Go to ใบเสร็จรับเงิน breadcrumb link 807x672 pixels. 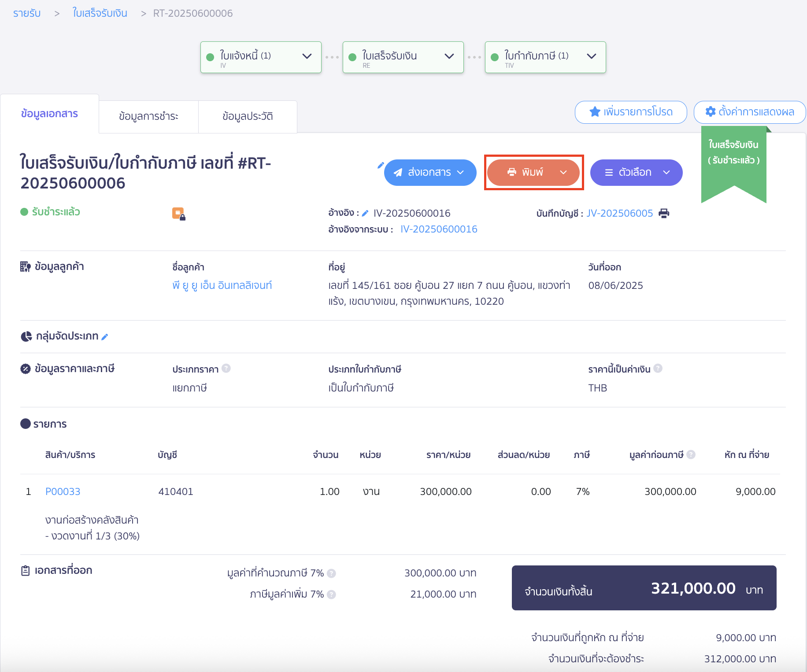[100, 13]
